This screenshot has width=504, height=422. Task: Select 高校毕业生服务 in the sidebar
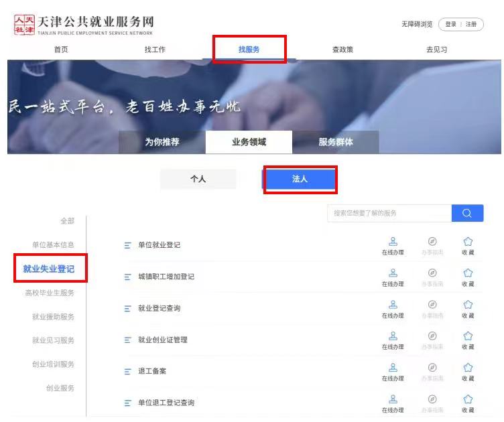(x=50, y=293)
